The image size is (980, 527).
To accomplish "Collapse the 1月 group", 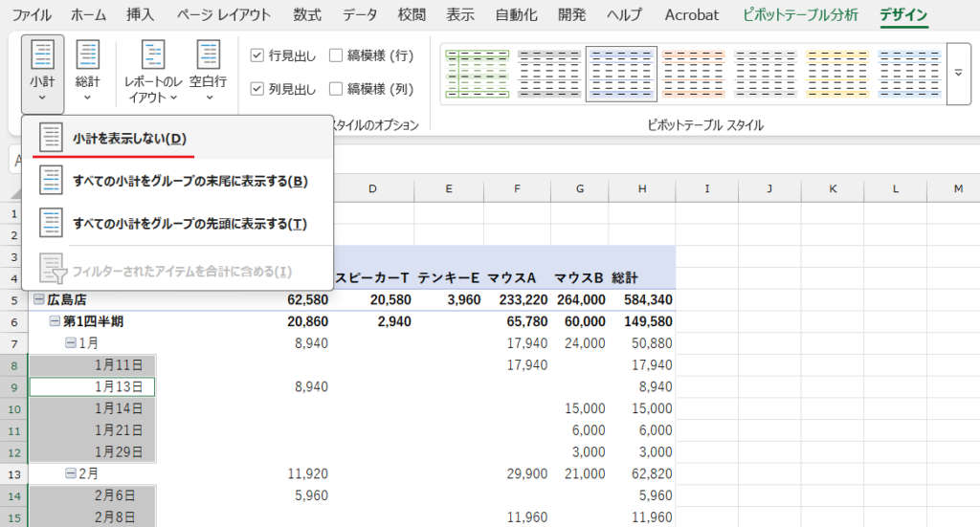I will tap(71, 342).
